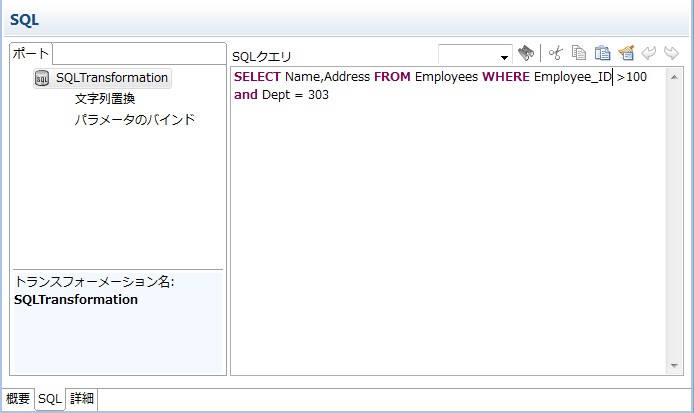This screenshot has width=694, height=413.
Task: Click the scissors cut icon
Action: coord(556,53)
